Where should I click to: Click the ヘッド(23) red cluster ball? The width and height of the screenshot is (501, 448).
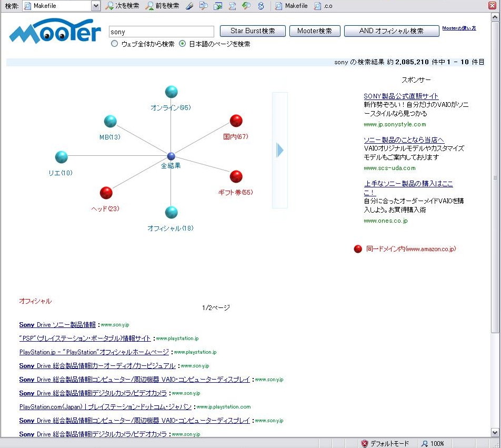[106, 193]
